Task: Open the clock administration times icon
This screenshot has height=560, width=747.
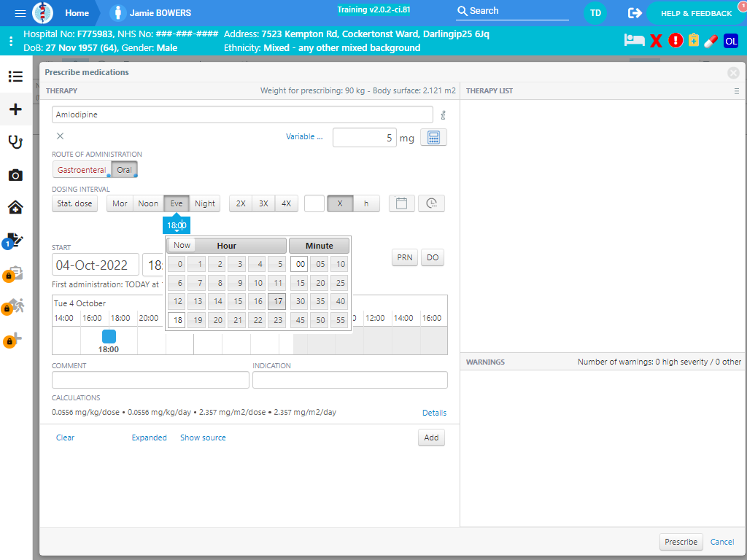Action: [x=432, y=203]
